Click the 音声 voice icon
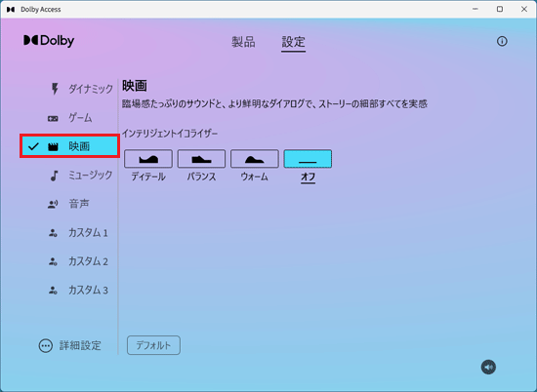 pyautogui.click(x=53, y=204)
